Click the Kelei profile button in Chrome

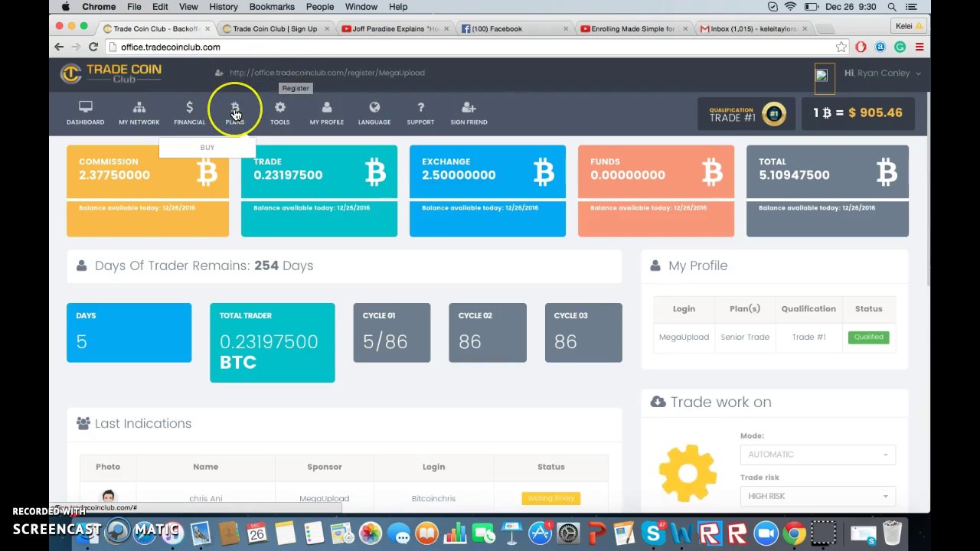click(909, 26)
